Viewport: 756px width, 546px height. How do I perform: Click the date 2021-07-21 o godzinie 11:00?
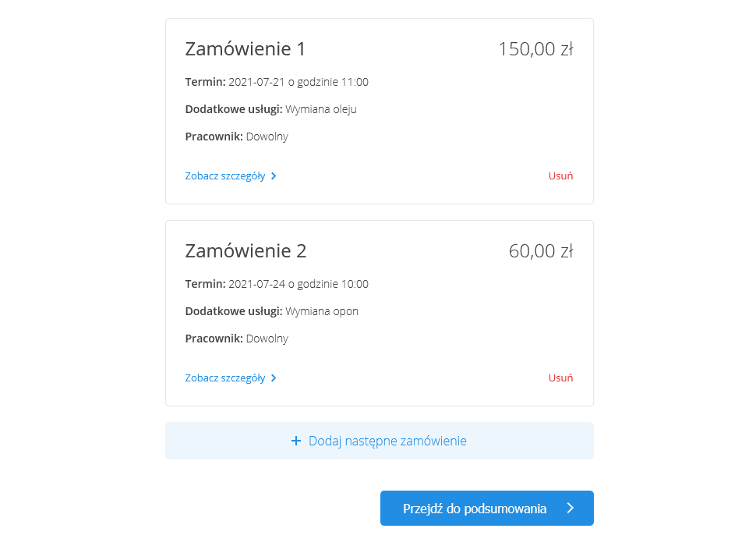click(x=299, y=82)
